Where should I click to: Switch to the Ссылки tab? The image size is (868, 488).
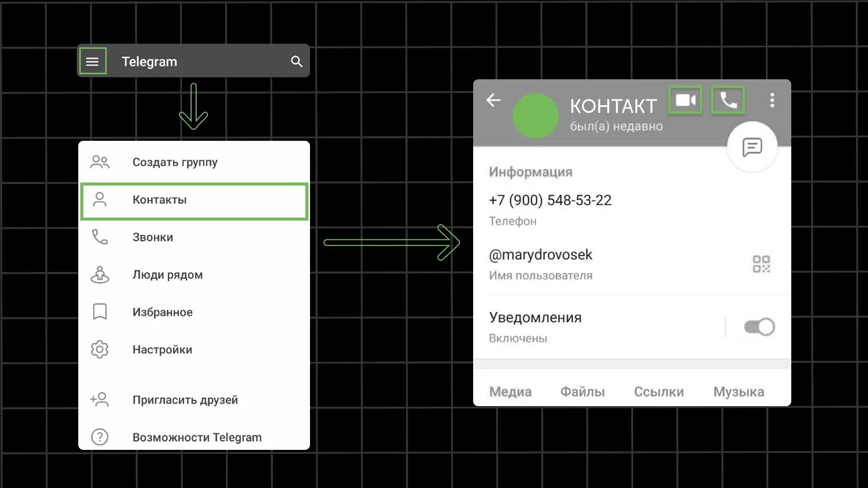click(x=659, y=392)
